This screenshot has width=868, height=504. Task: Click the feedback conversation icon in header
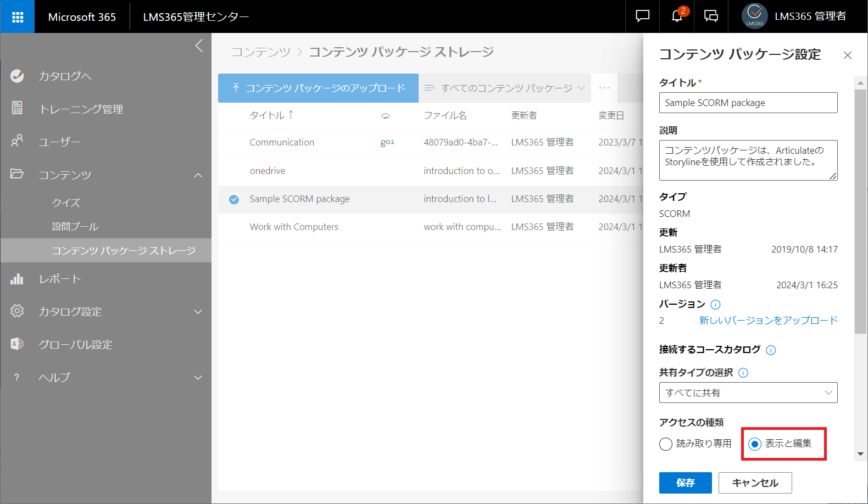(711, 16)
